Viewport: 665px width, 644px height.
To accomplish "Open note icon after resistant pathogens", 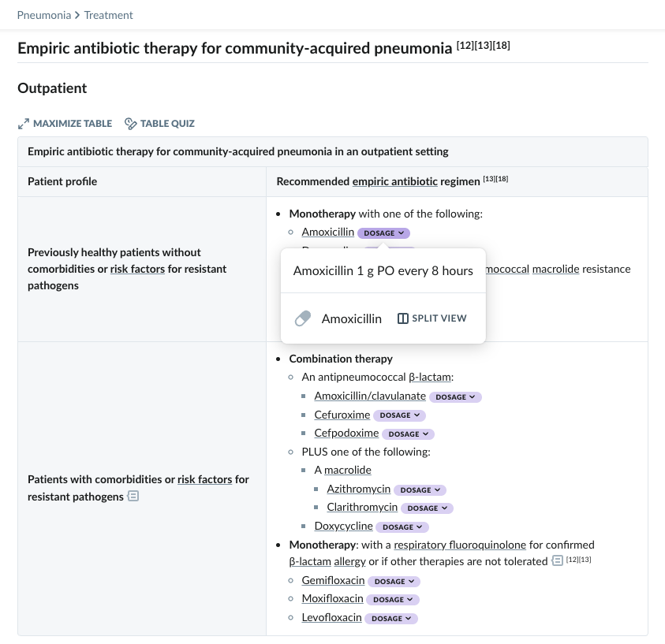I will pos(133,496).
